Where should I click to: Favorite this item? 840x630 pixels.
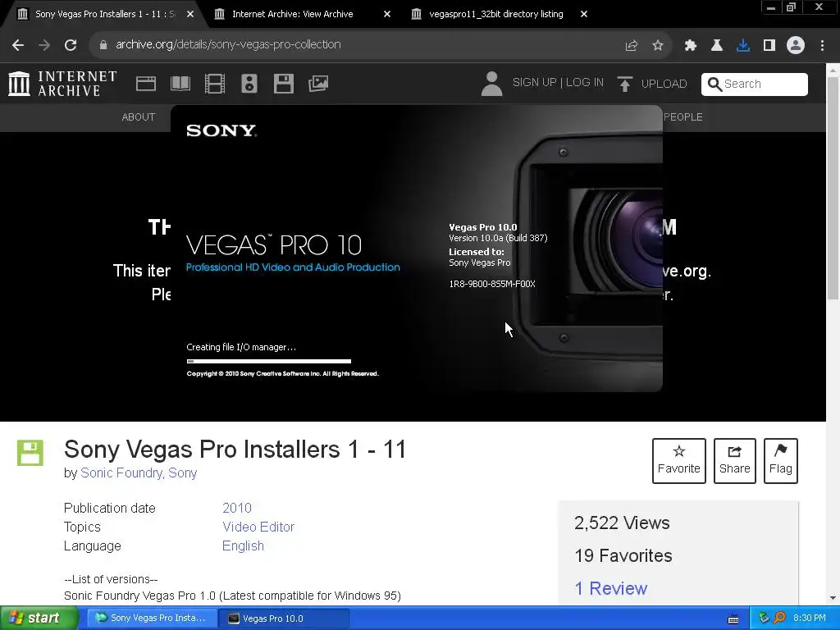pyautogui.click(x=678, y=461)
